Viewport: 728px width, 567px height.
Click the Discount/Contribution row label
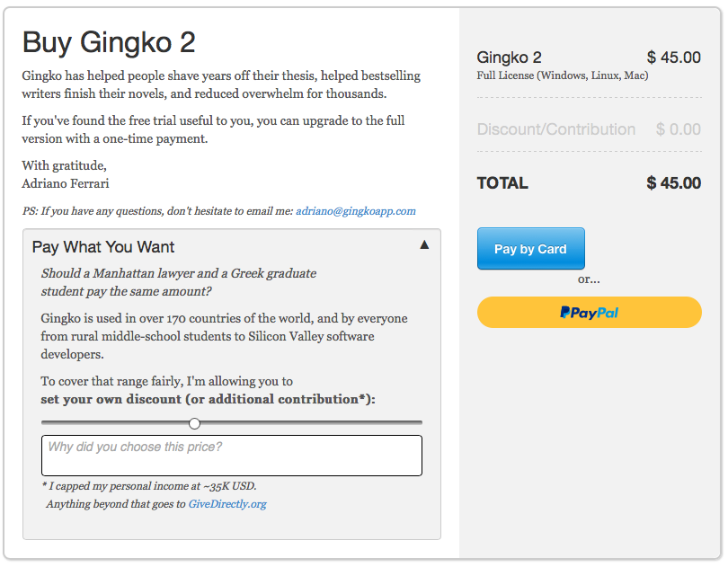pos(556,129)
